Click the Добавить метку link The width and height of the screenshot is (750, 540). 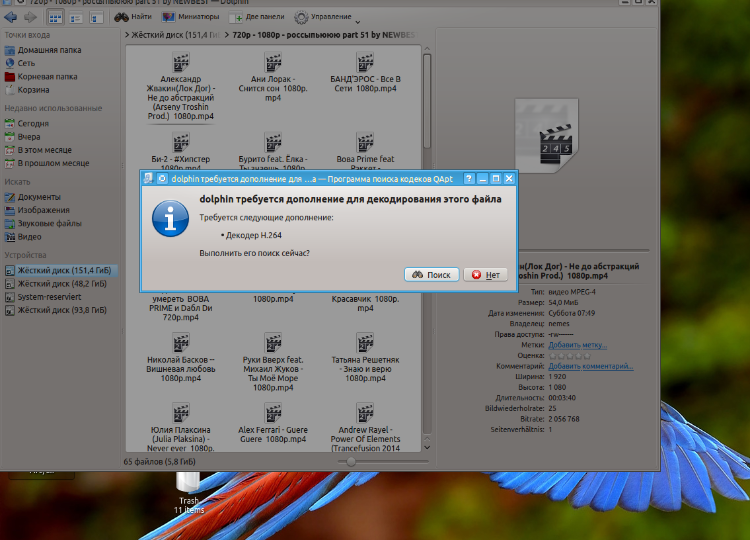577,345
